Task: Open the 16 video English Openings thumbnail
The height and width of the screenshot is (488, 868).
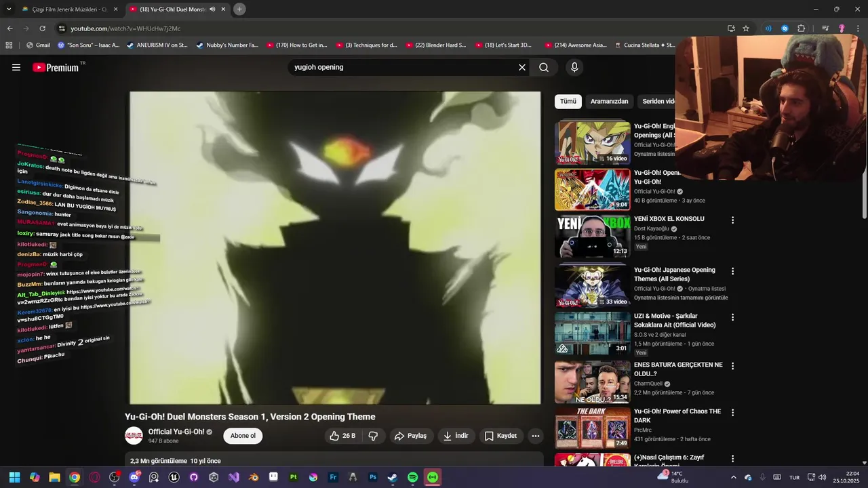Action: pyautogui.click(x=593, y=142)
